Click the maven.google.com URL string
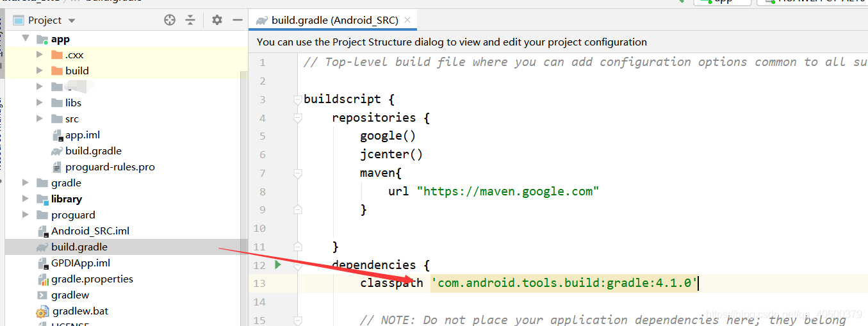868x326 pixels. click(x=508, y=191)
